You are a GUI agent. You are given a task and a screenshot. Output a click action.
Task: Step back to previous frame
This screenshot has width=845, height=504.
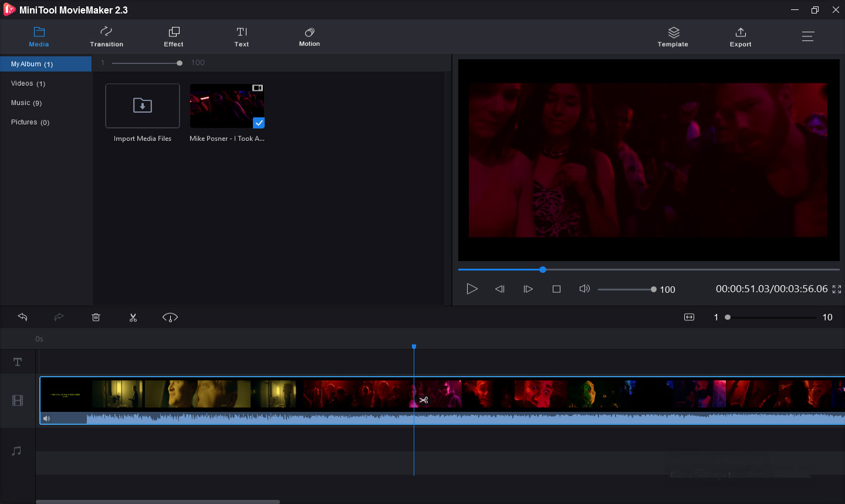point(500,289)
